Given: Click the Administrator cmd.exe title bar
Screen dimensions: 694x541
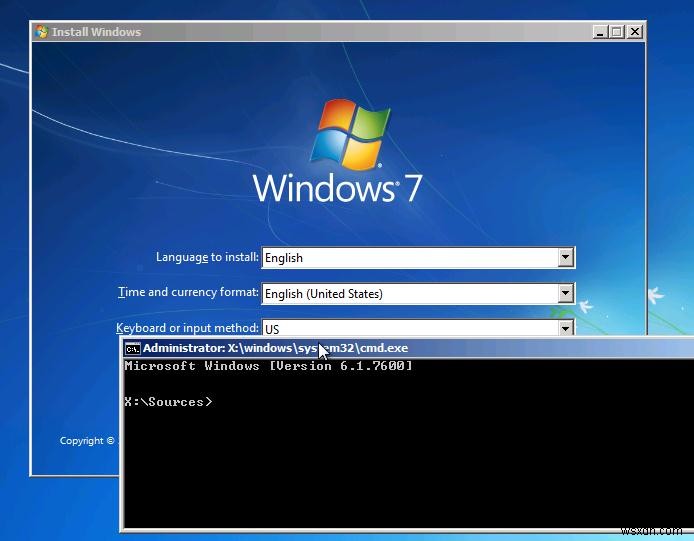Looking at the screenshot, I should coord(407,348).
